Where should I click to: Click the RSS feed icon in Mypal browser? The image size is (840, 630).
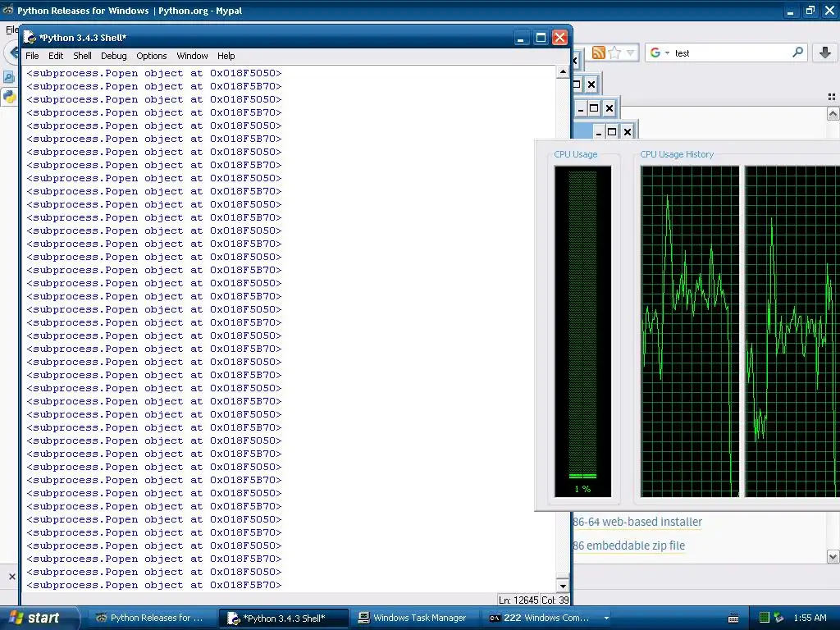(x=599, y=52)
